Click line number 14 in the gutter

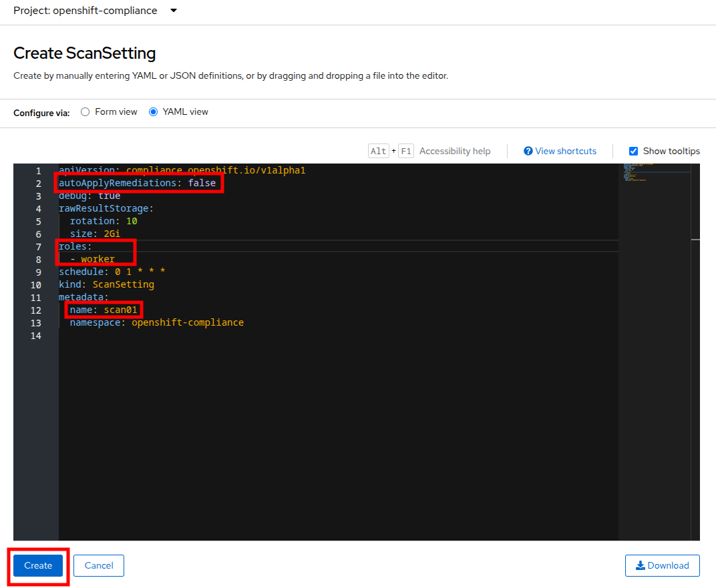[x=35, y=336]
